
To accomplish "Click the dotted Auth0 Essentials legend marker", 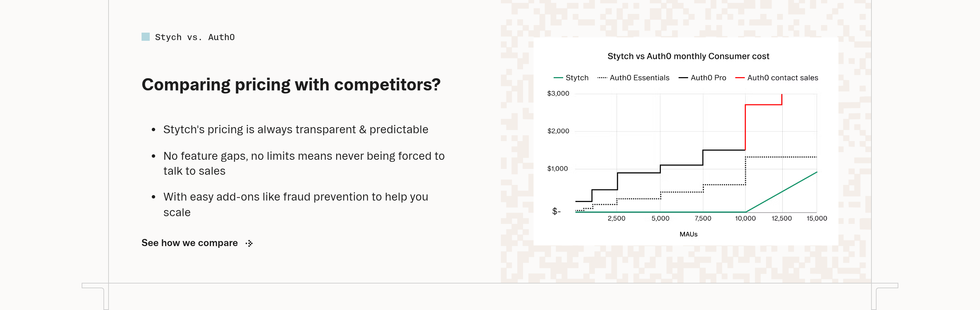I will (x=602, y=77).
